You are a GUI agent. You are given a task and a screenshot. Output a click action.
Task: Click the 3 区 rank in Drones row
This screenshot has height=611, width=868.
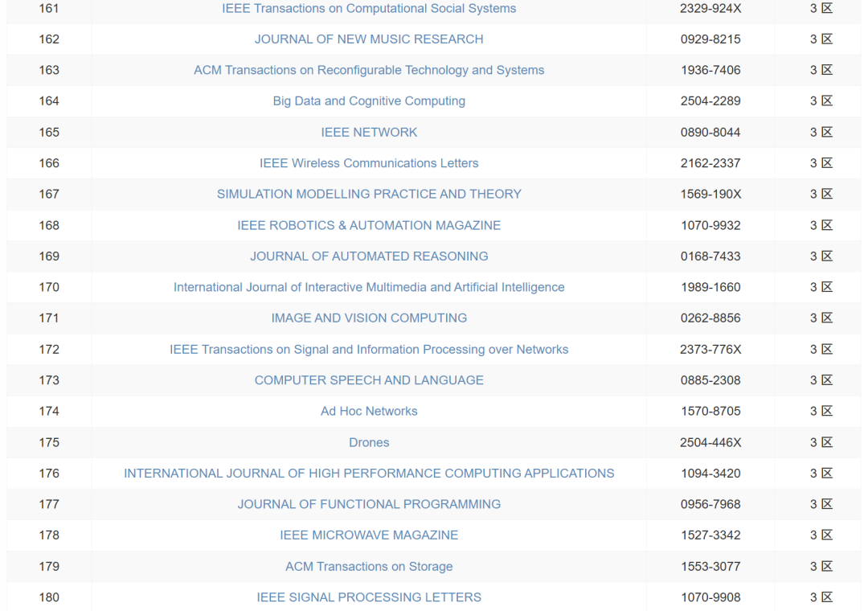pos(821,443)
